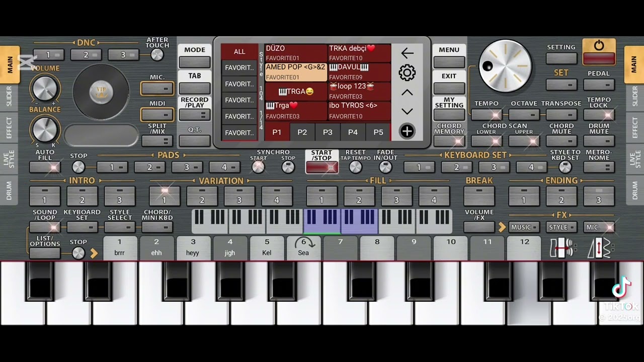Adjust the BALANCE knob
Image resolution: width=644 pixels, height=362 pixels.
point(45,129)
